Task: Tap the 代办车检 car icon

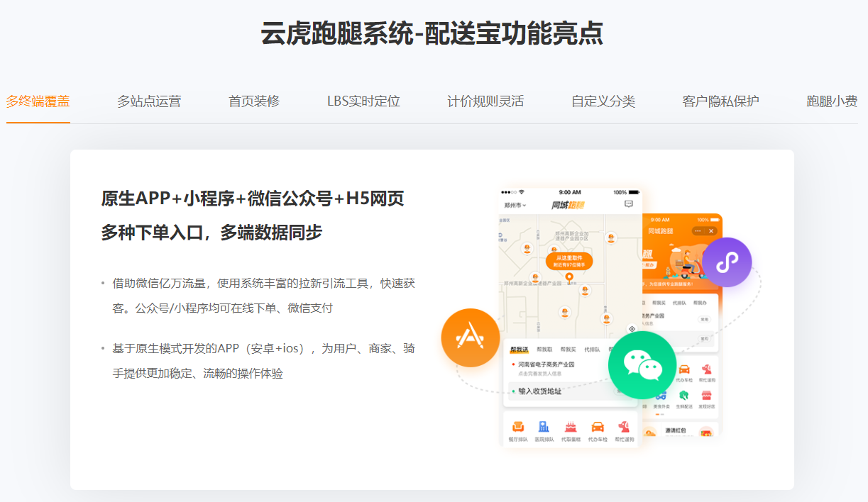Action: 598,427
